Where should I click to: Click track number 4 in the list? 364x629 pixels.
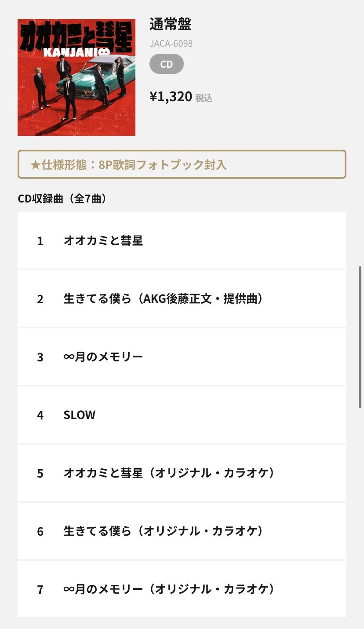[40, 415]
